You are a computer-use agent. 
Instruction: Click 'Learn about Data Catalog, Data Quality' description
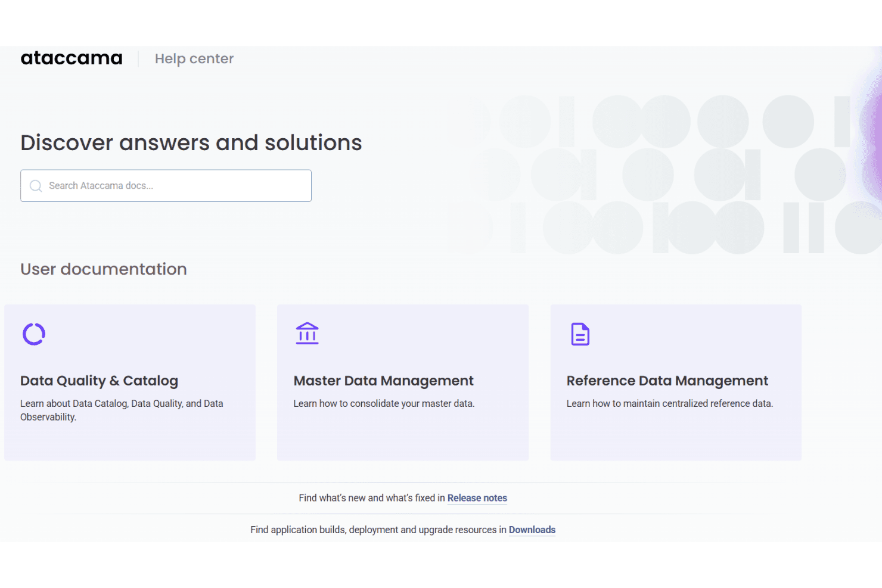(122, 410)
